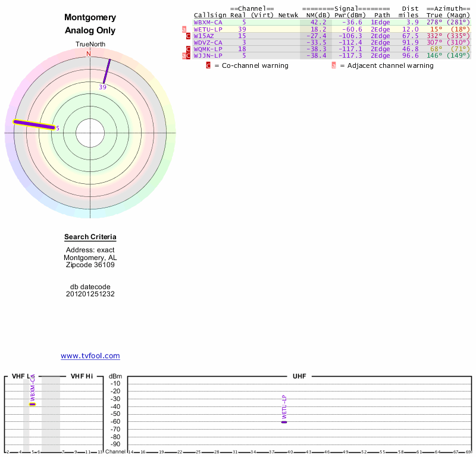Click the co-channel warning icon beside WQMK-LP
476x457 pixels.
click(188, 49)
